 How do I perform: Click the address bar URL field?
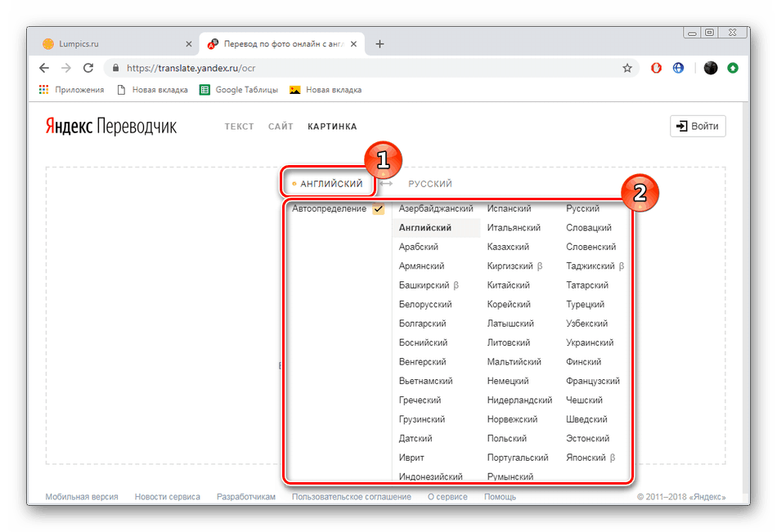pyautogui.click(x=366, y=68)
